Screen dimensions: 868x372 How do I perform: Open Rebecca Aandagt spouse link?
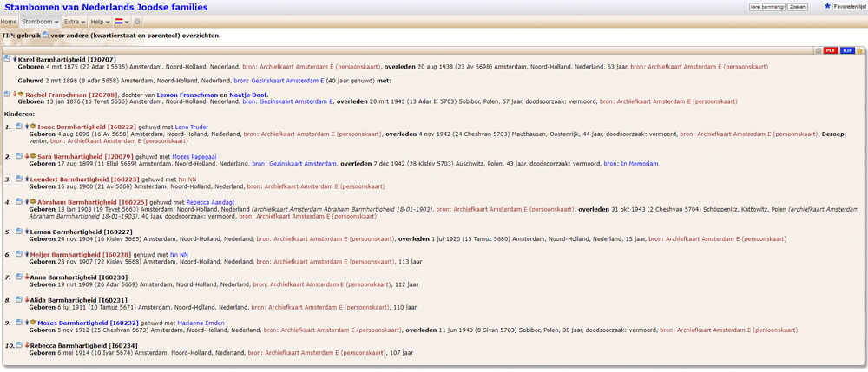point(210,202)
